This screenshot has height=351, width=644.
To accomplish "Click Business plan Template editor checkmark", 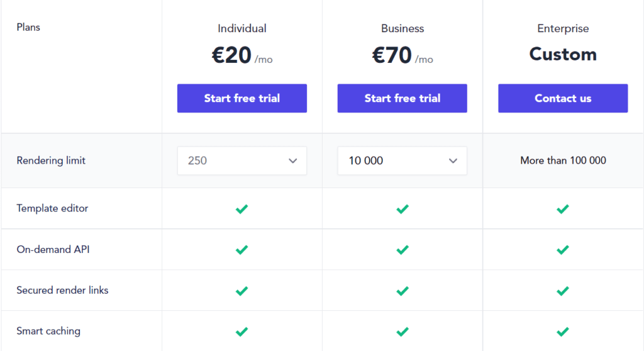I will point(402,209).
